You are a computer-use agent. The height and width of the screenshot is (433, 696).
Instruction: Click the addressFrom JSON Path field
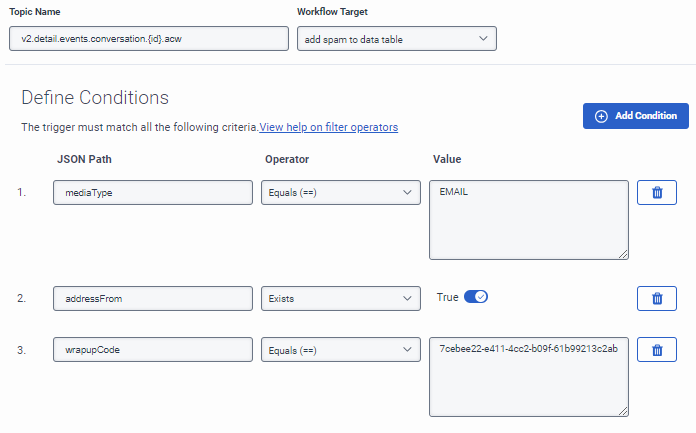154,298
